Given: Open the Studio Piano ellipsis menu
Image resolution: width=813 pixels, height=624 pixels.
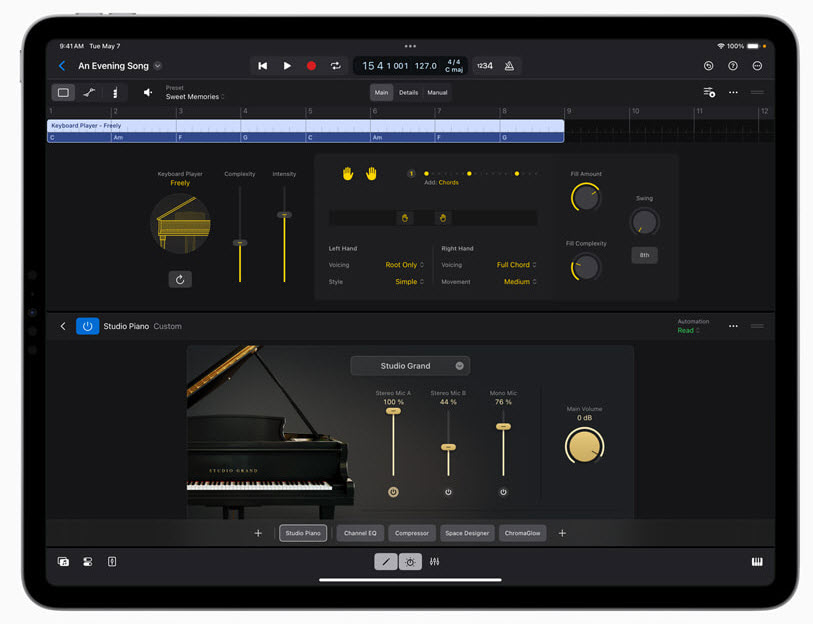Looking at the screenshot, I should [x=733, y=326].
